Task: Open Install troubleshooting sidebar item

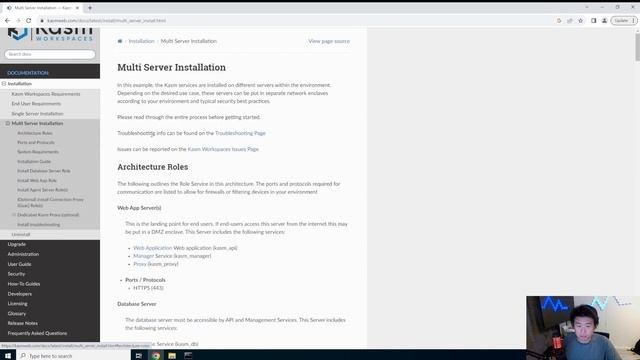Action: [x=38, y=224]
